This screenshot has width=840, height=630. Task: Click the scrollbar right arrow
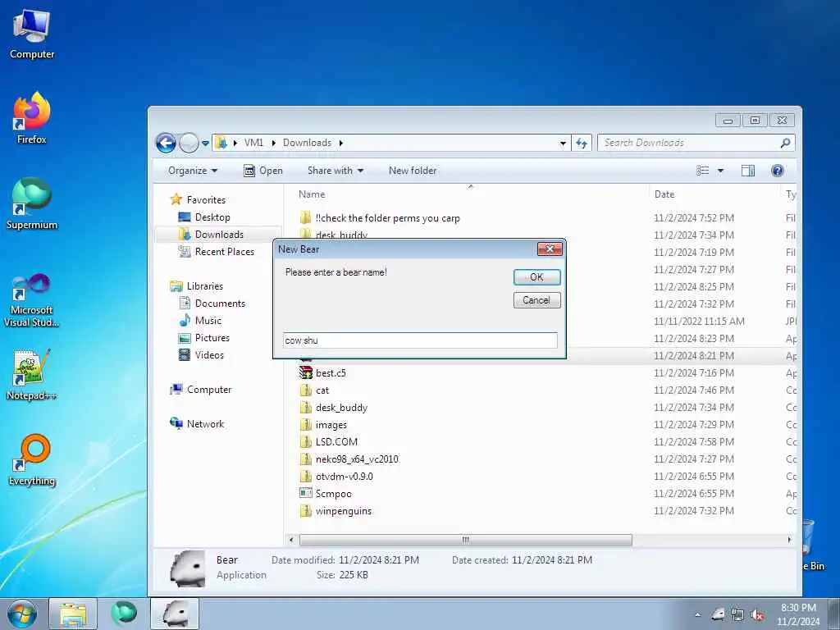coord(788,540)
